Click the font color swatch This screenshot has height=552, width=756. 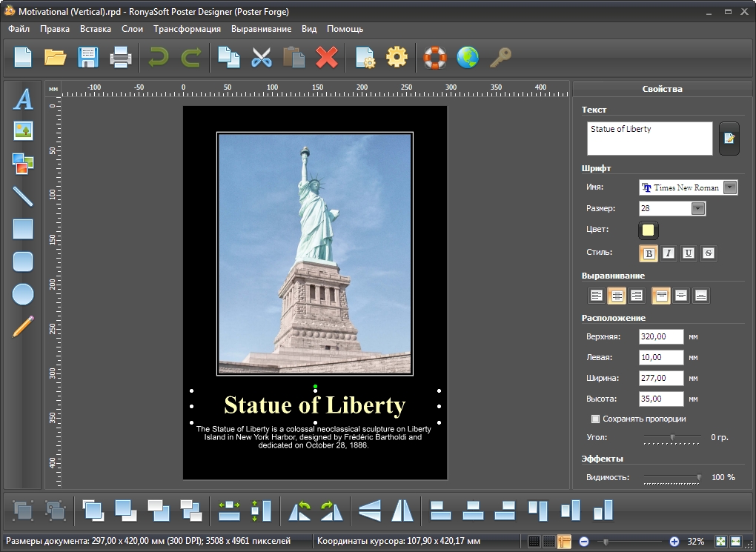point(648,230)
